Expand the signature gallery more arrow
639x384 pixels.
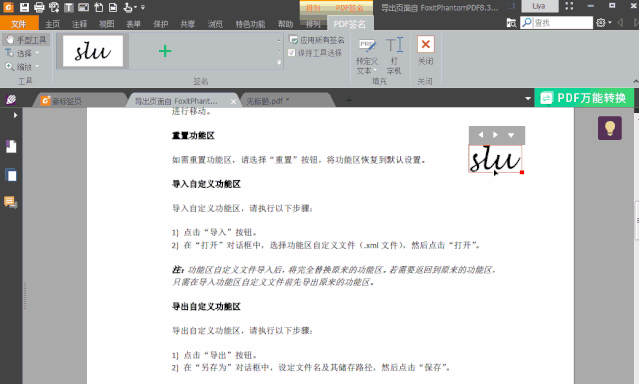pyautogui.click(x=279, y=62)
